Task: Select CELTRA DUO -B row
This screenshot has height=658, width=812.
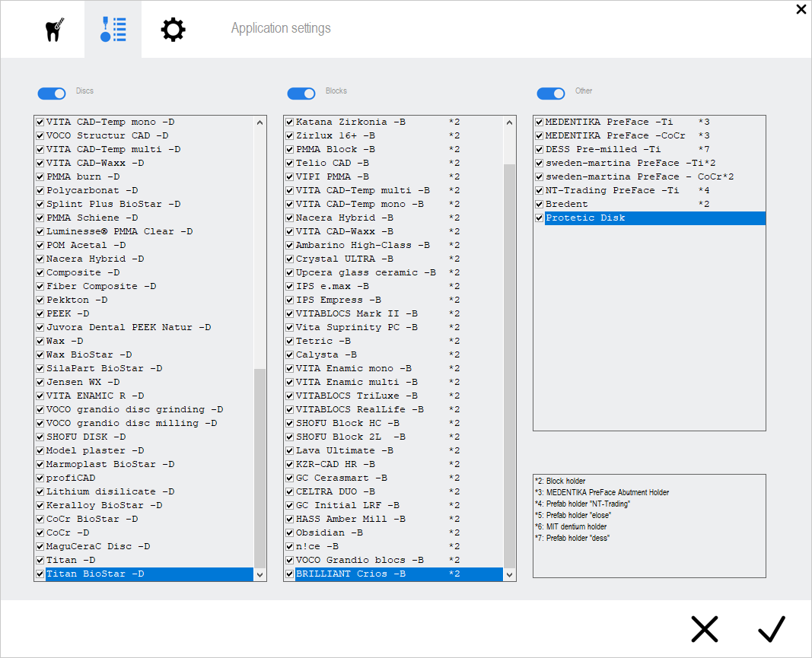Action: click(x=394, y=492)
